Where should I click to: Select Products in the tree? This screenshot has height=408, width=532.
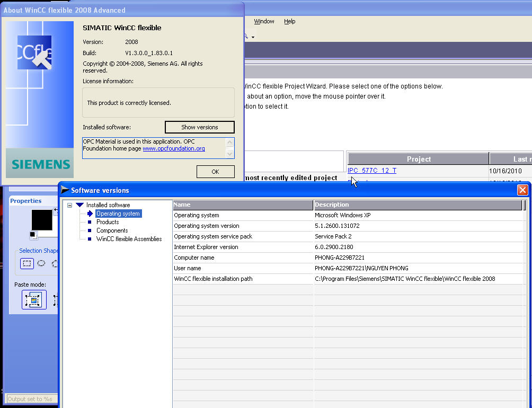[x=108, y=222]
